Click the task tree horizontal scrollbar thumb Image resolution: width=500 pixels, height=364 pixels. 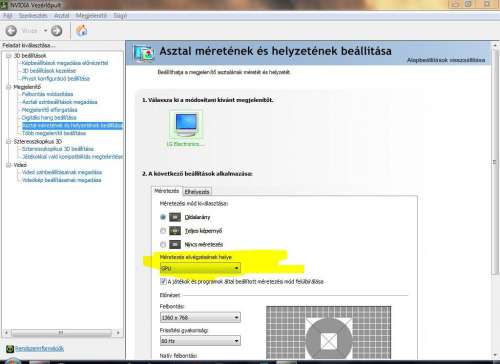(62, 332)
